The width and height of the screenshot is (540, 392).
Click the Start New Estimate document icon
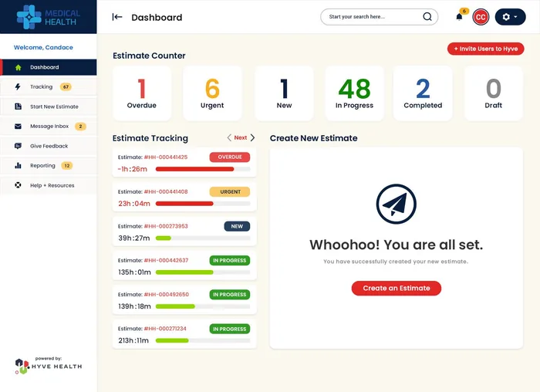(19, 106)
